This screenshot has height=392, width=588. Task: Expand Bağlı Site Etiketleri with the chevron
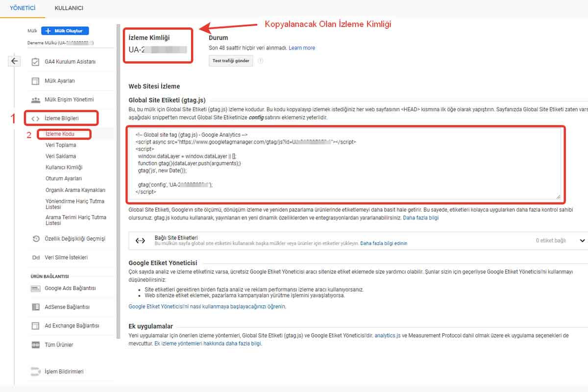tap(582, 241)
